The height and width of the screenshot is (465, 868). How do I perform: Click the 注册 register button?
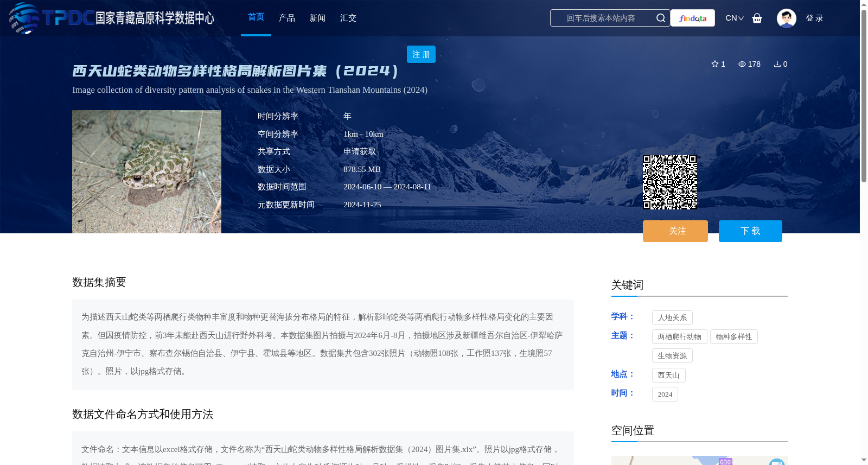(421, 54)
